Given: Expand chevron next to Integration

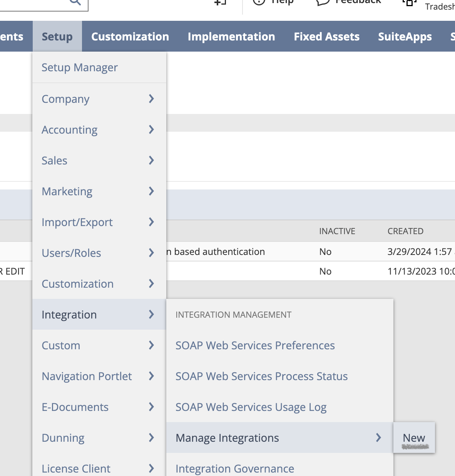Looking at the screenshot, I should pyautogui.click(x=151, y=315).
